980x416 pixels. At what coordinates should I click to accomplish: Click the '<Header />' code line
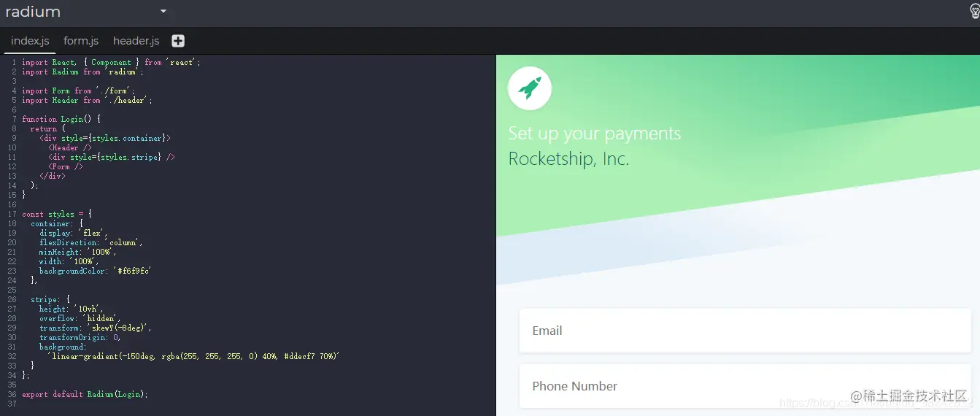coord(70,147)
